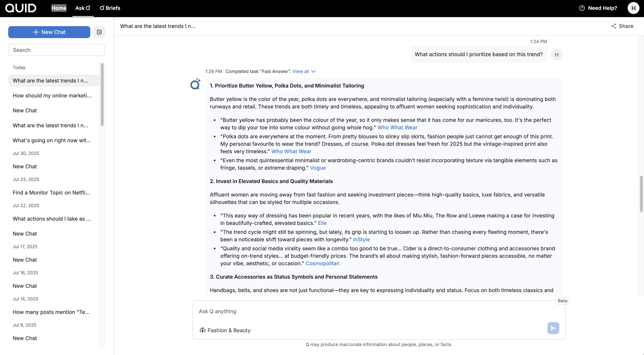
Task: Click the Fashion & Beauty topic icon
Action: pos(202,330)
